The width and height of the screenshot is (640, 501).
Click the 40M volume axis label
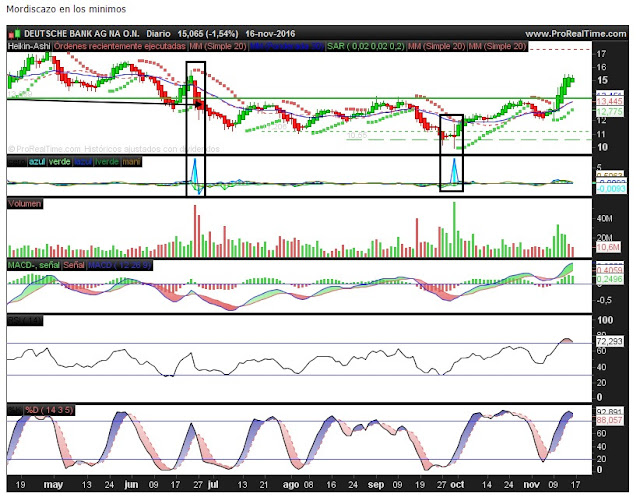tap(604, 219)
